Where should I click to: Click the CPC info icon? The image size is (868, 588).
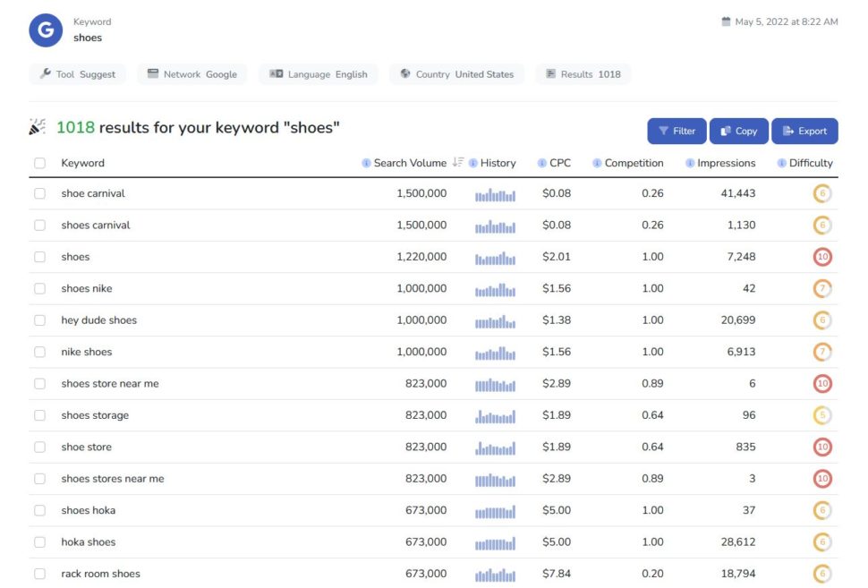[x=542, y=163]
